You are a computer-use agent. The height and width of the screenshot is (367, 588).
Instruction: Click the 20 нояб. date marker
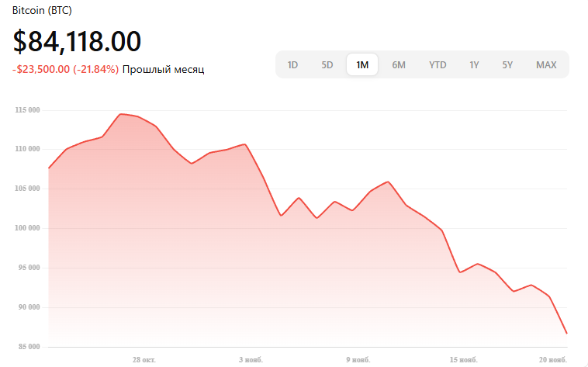pyautogui.click(x=554, y=359)
